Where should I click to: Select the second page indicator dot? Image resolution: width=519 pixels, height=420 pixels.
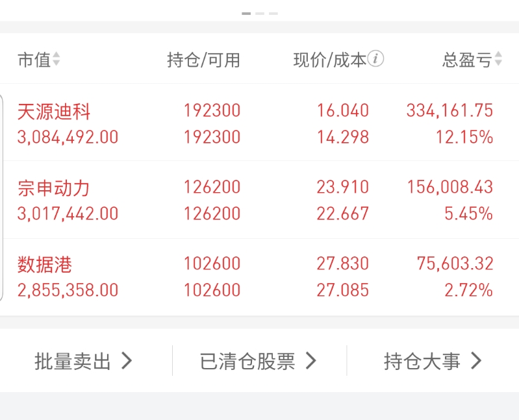[x=260, y=14]
